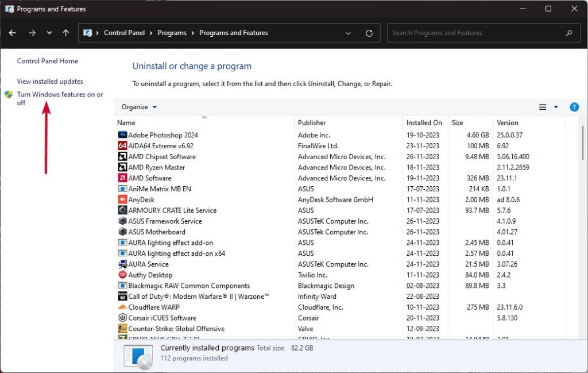Image resolution: width=588 pixels, height=373 pixels.
Task: Click the AnyDesk Software GmbH publisher cell
Action: tap(335, 199)
